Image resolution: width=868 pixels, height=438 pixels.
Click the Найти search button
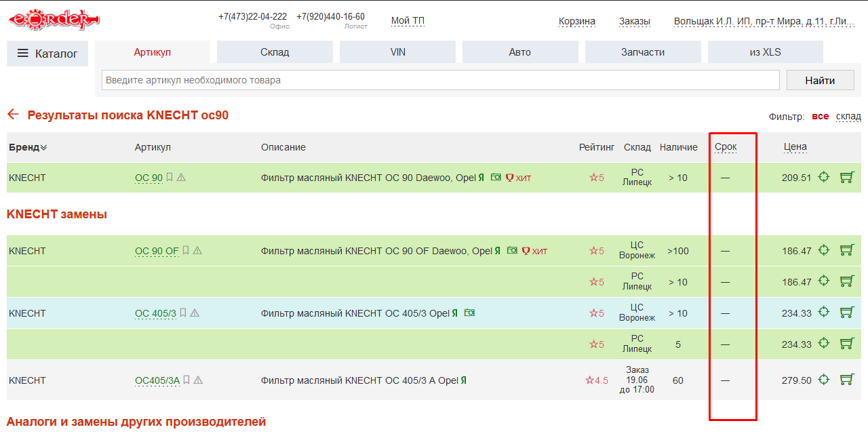(x=821, y=80)
